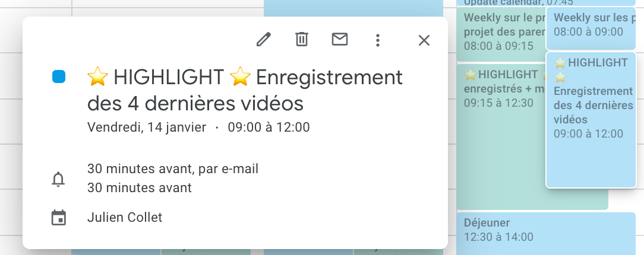Open the Weekly 08:00 à 09:00 event
This screenshot has width=644, height=255.
click(x=591, y=28)
